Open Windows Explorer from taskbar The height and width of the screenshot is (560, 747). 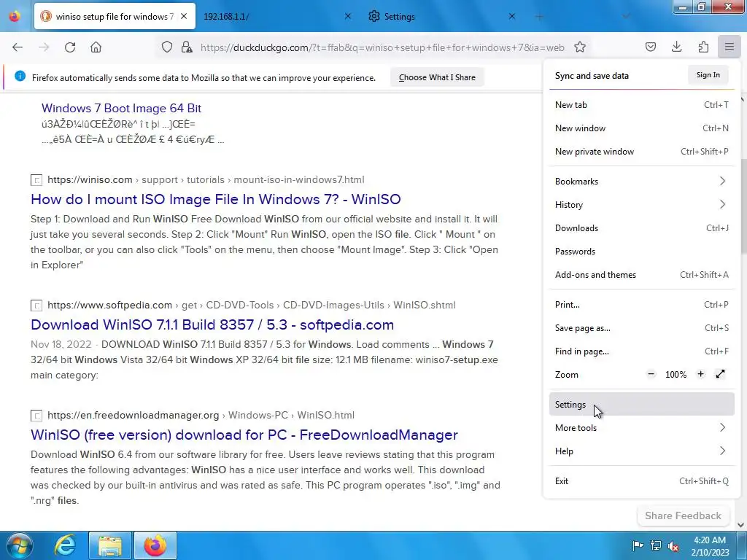point(110,545)
